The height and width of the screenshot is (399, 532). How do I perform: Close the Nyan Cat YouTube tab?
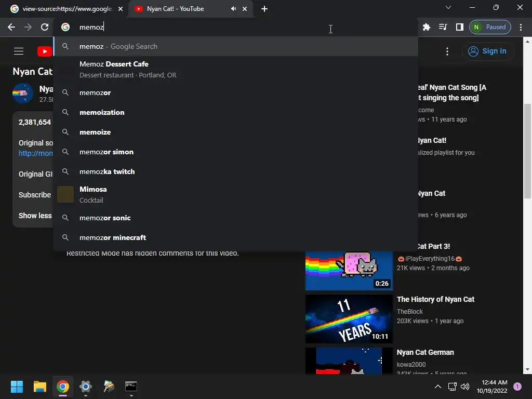point(245,9)
